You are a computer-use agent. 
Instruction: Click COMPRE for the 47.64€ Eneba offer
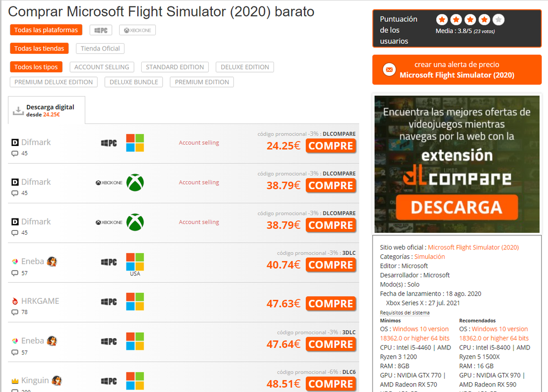point(331,344)
